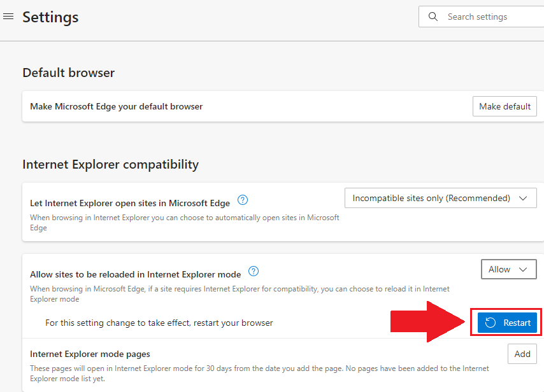
Task: Click Let Internet Explorer open sites label
Action: [x=130, y=203]
